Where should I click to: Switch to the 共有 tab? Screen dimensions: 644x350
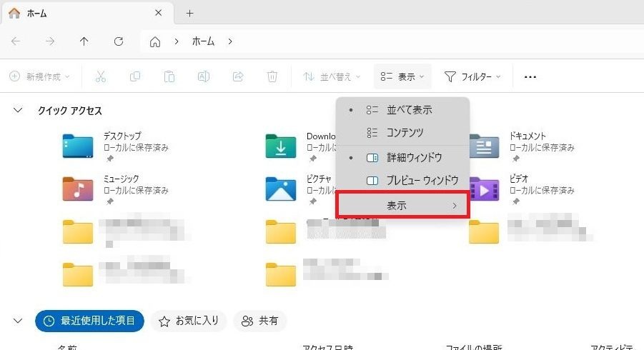(260, 321)
